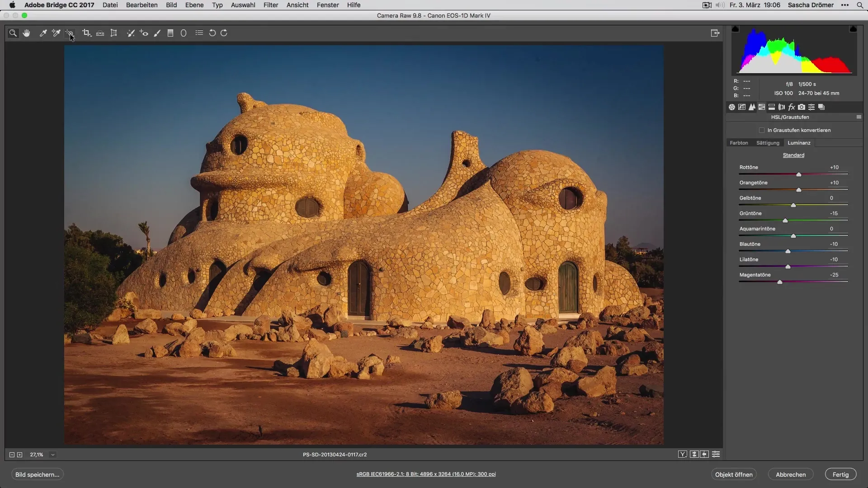Open the Detail panel

(x=752, y=107)
